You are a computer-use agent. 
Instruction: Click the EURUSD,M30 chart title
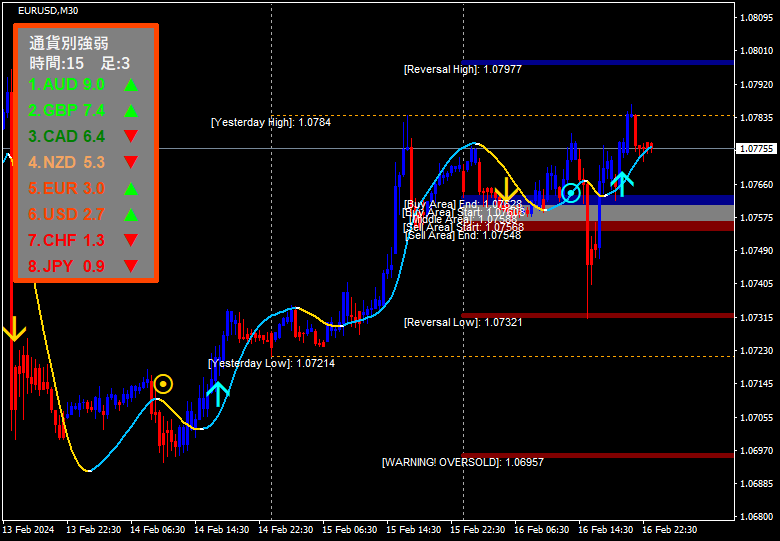(49, 10)
